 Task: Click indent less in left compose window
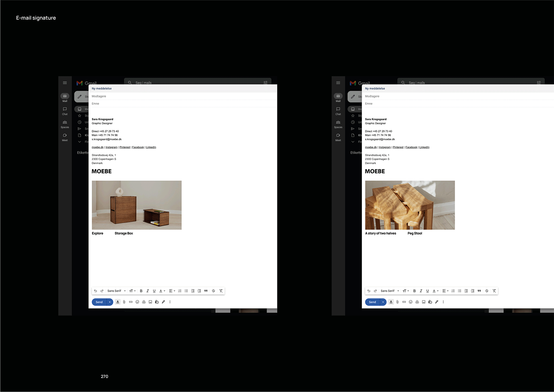(193, 291)
